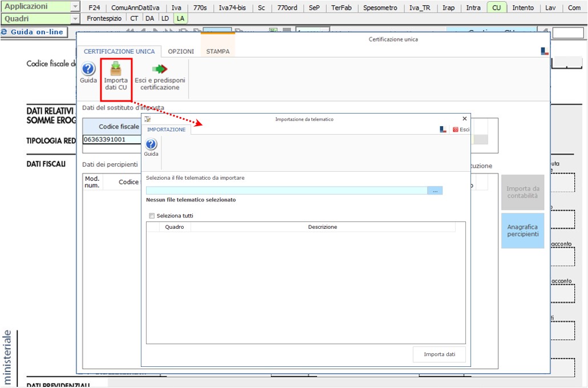Select the Intento tab
The image size is (588, 388).
tap(523, 7)
